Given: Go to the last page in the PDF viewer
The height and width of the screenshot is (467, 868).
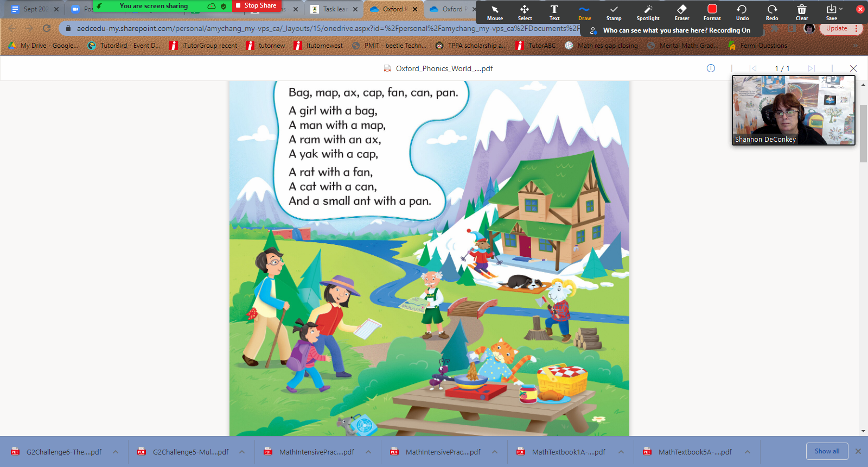Looking at the screenshot, I should click(x=811, y=68).
